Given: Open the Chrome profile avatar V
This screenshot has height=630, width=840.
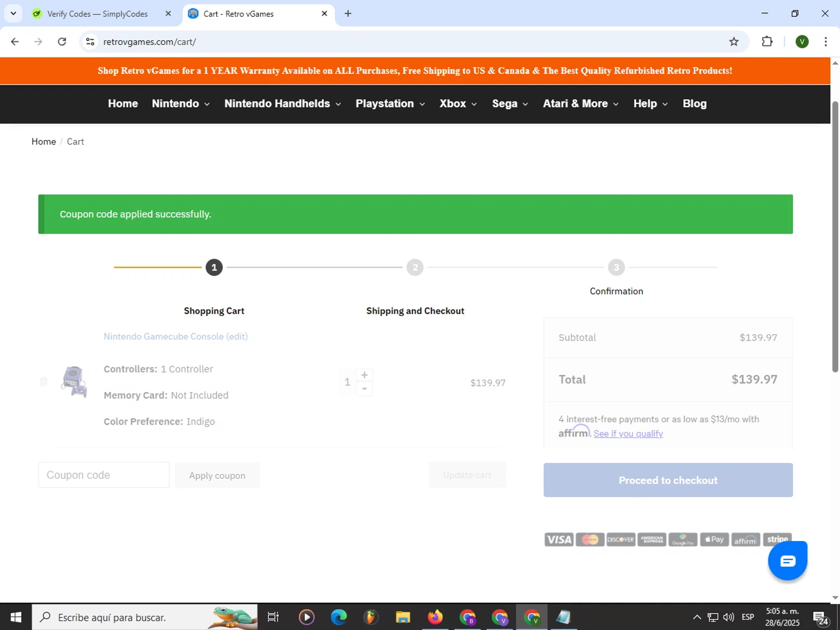Looking at the screenshot, I should point(802,42).
